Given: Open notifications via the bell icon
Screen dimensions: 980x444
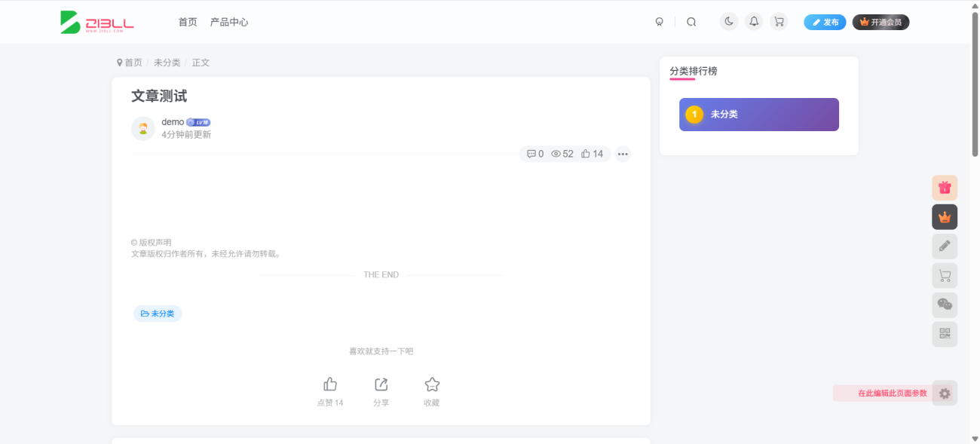Looking at the screenshot, I should tap(754, 22).
